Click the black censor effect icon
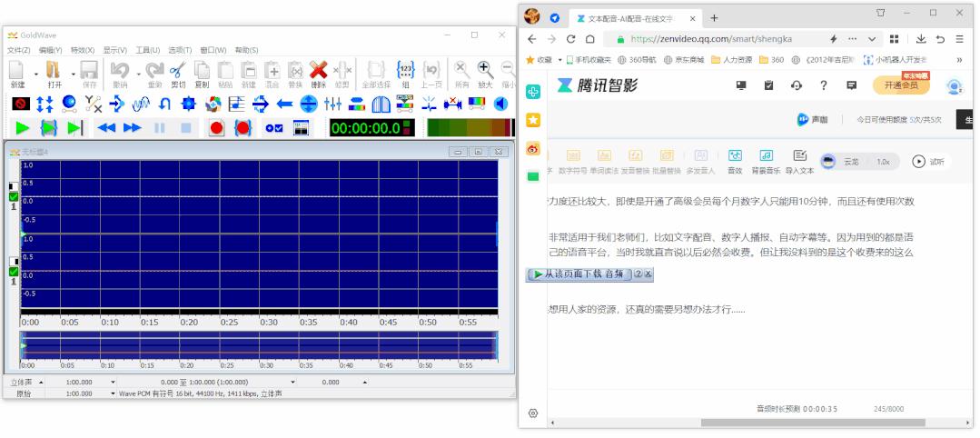 (21, 104)
